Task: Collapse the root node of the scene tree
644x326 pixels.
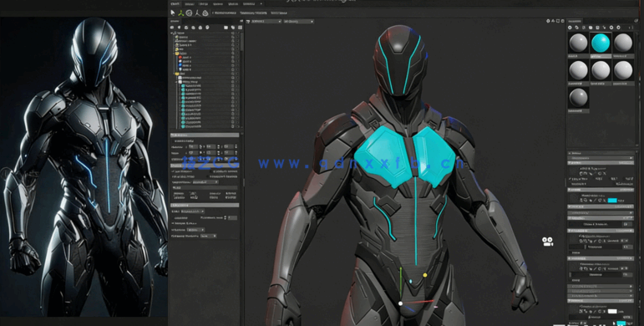Action: tap(173, 33)
